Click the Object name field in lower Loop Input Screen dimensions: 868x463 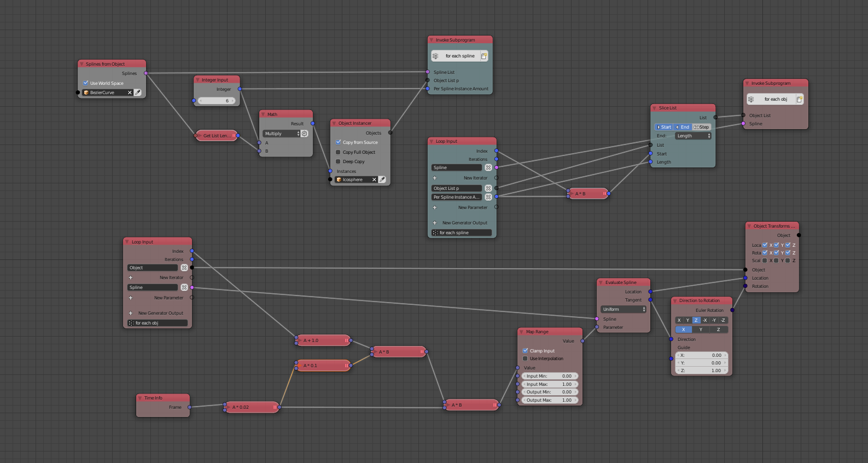153,268
